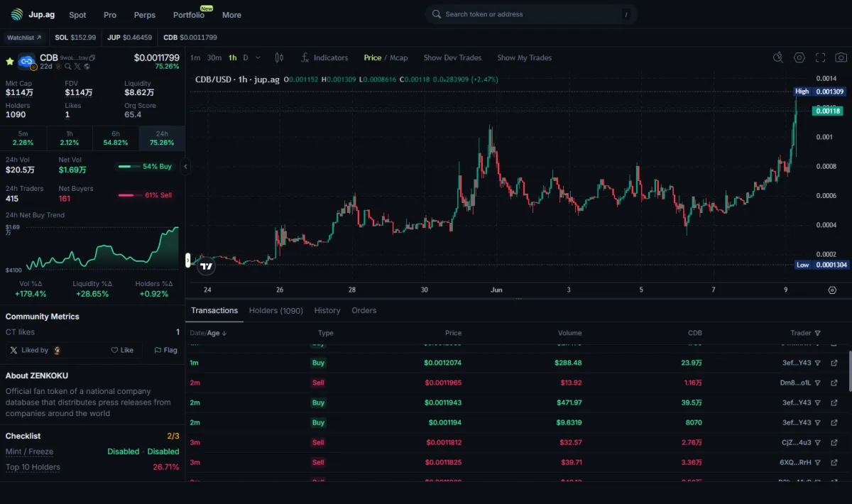
Task: Open external link for first Buy transaction
Action: tap(835, 363)
